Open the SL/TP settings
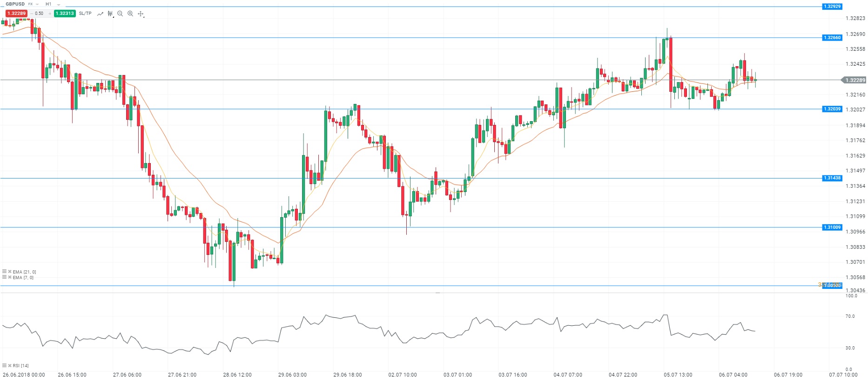 click(85, 14)
